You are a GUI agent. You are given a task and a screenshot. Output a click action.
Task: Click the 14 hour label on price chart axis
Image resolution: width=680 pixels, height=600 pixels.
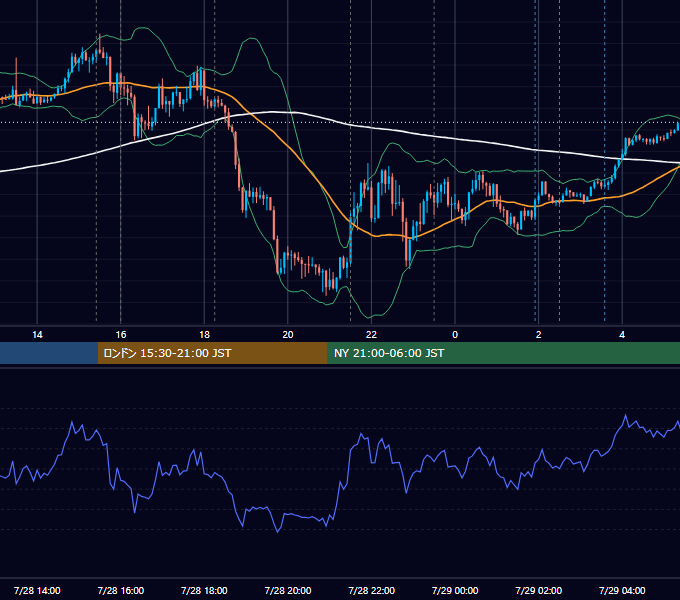pyautogui.click(x=37, y=335)
